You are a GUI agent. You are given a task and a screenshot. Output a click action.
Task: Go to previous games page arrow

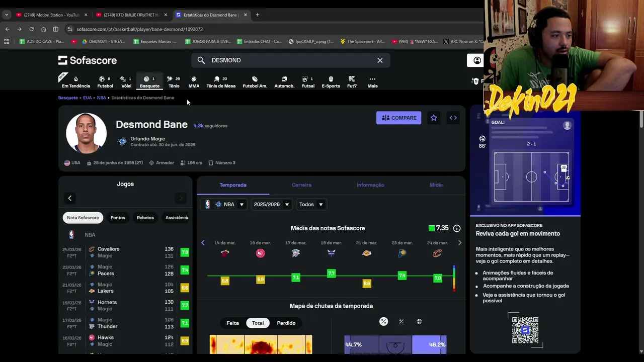click(x=70, y=198)
